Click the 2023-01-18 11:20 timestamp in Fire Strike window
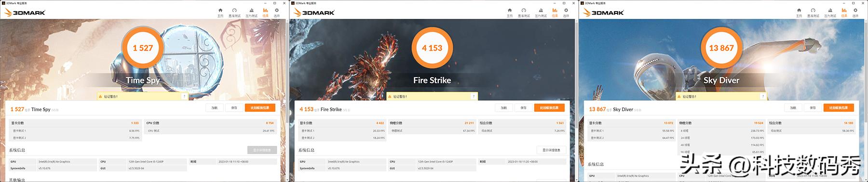The image size is (868, 182). [x=536, y=162]
